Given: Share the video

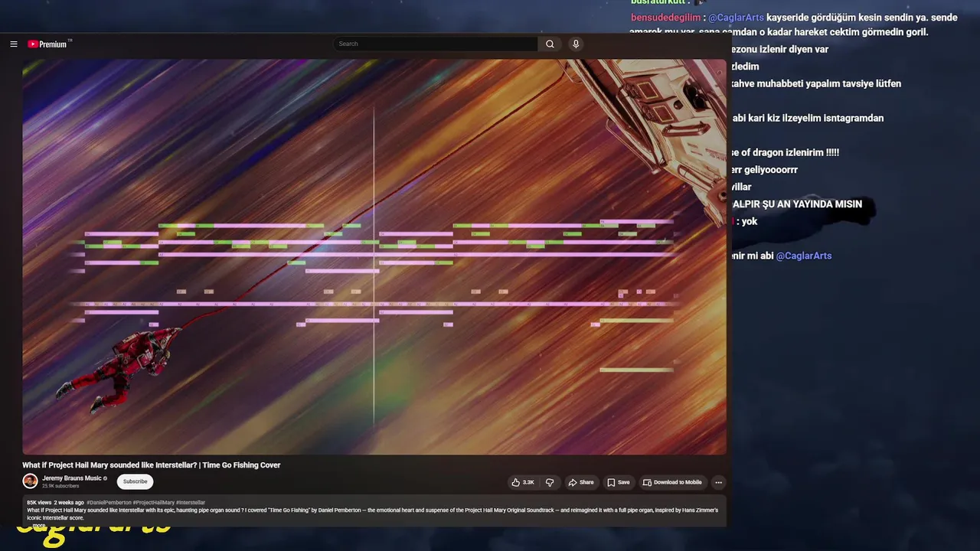Looking at the screenshot, I should [581, 482].
